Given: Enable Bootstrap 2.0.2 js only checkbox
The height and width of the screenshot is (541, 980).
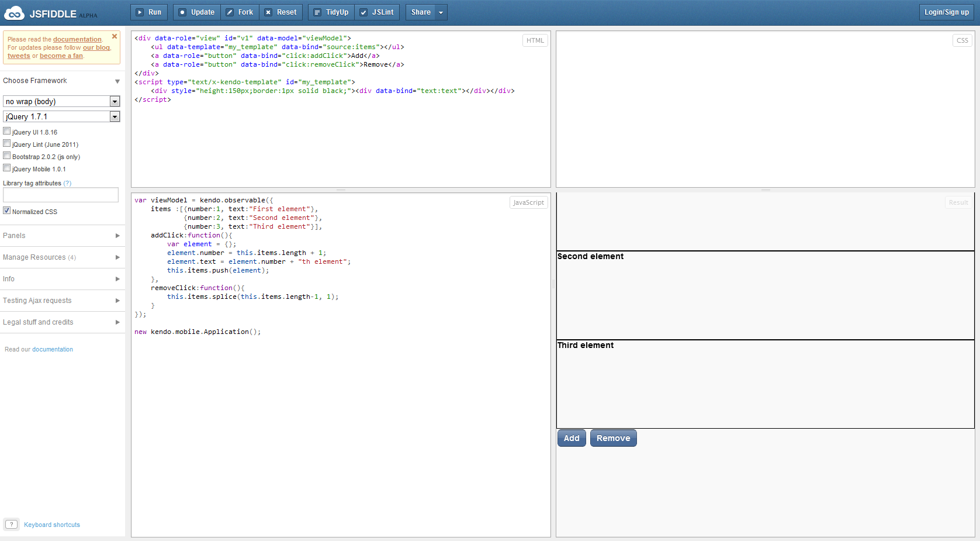Looking at the screenshot, I should point(7,156).
